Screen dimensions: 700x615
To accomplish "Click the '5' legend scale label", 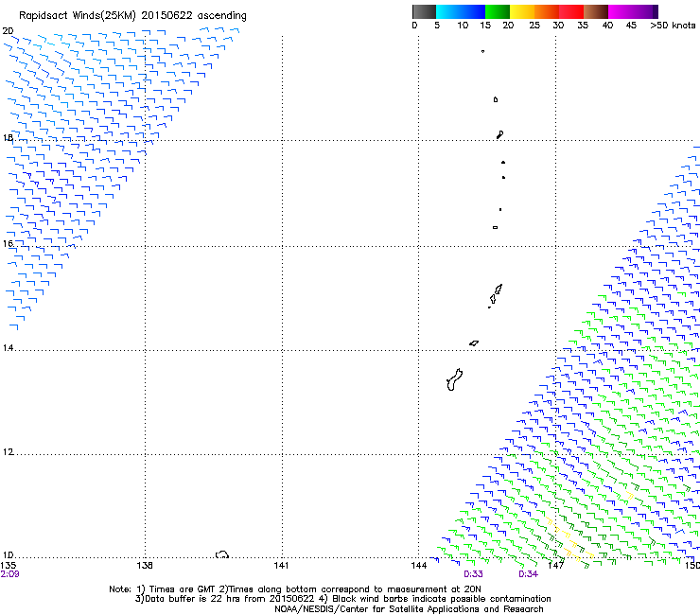I will [437, 26].
